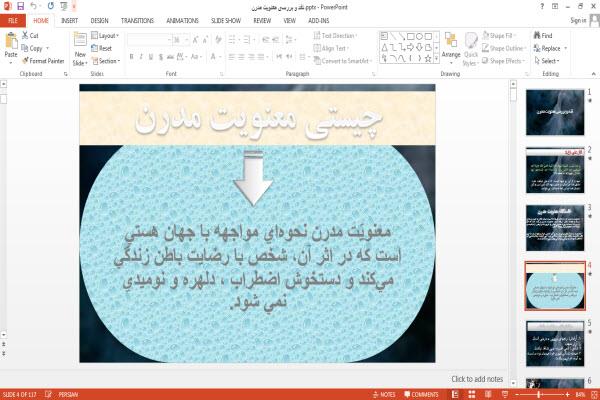Open the Arrange menu
Screen dimensions: 600x400
[x=451, y=49]
